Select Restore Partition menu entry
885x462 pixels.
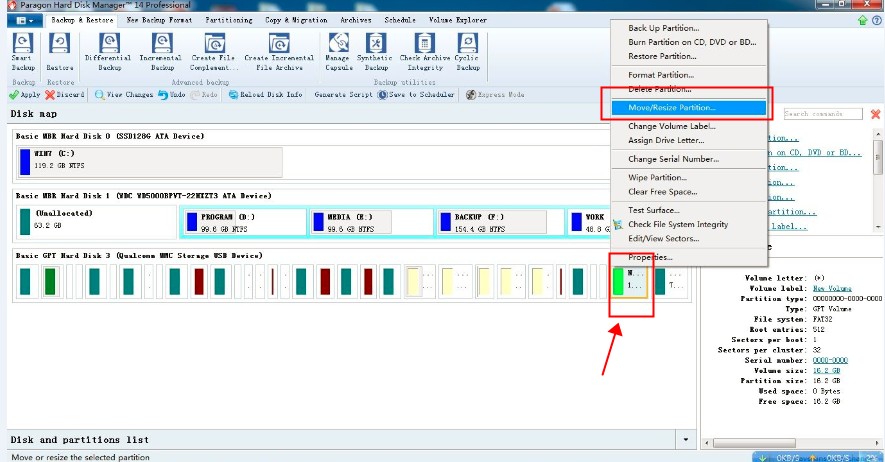[689, 56]
